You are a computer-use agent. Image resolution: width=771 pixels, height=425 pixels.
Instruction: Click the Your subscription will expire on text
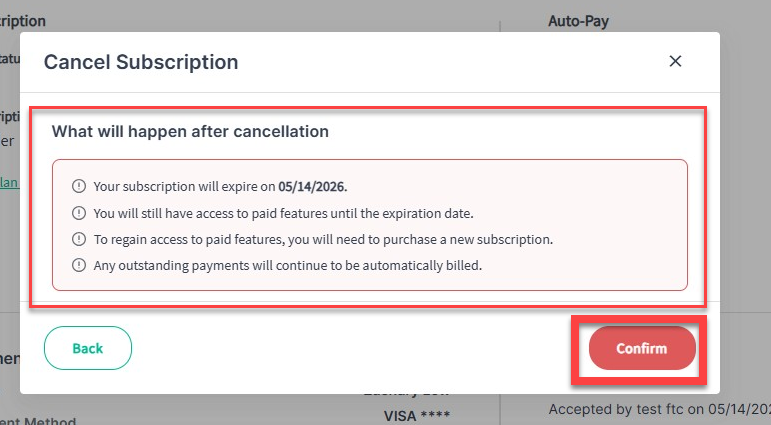[184, 186]
